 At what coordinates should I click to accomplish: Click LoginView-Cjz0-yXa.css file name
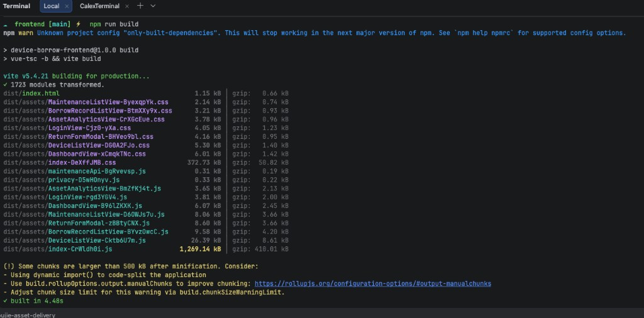click(x=89, y=128)
